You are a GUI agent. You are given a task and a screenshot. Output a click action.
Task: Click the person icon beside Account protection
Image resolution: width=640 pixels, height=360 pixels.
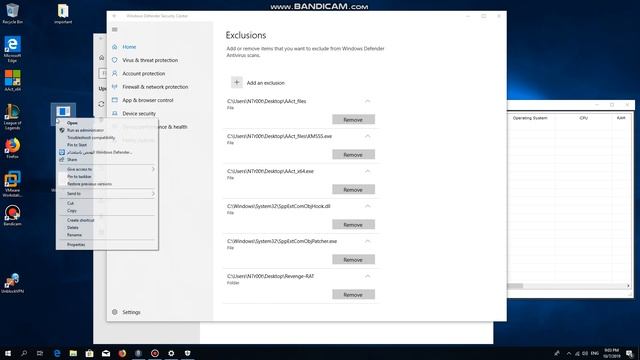[x=115, y=73]
